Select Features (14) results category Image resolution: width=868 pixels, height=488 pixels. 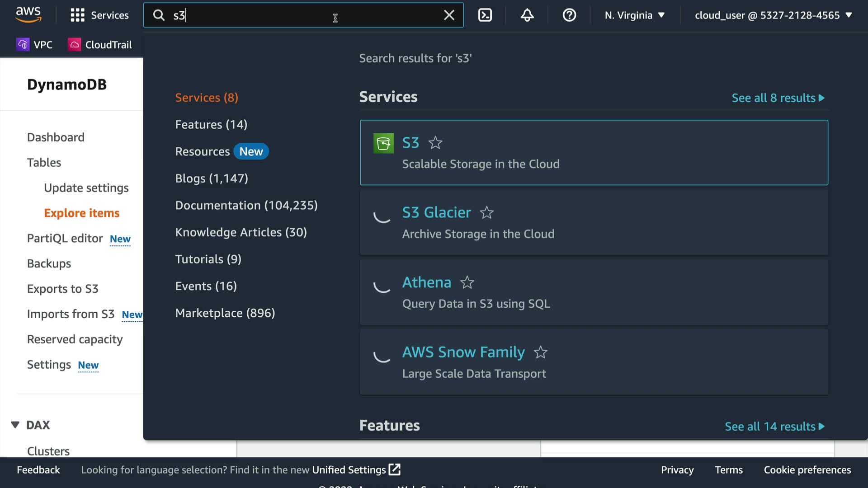pos(211,125)
